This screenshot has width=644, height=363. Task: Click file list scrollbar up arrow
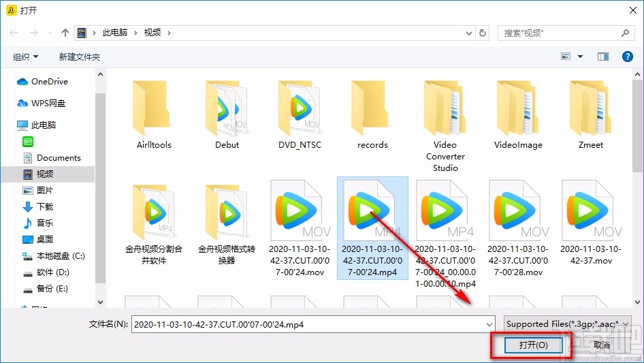[637, 74]
